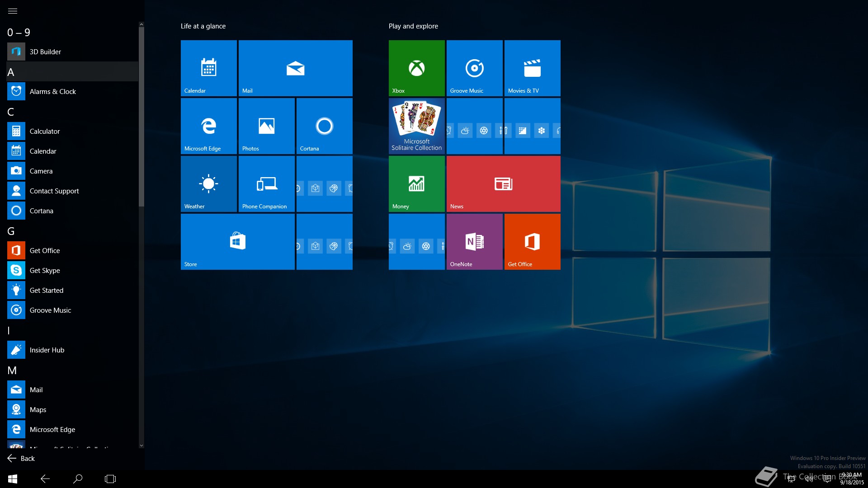Image resolution: width=868 pixels, height=488 pixels.
Task: Open the Movies & TV tile
Action: pos(533,68)
